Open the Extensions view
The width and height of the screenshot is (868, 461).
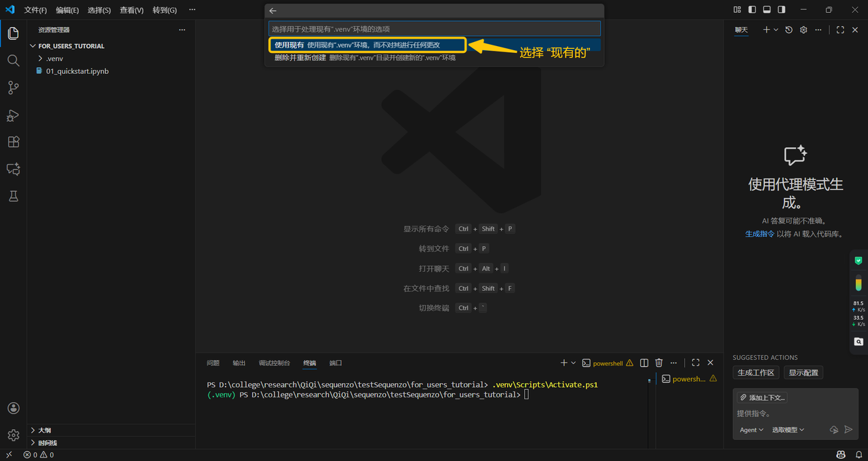(13, 142)
